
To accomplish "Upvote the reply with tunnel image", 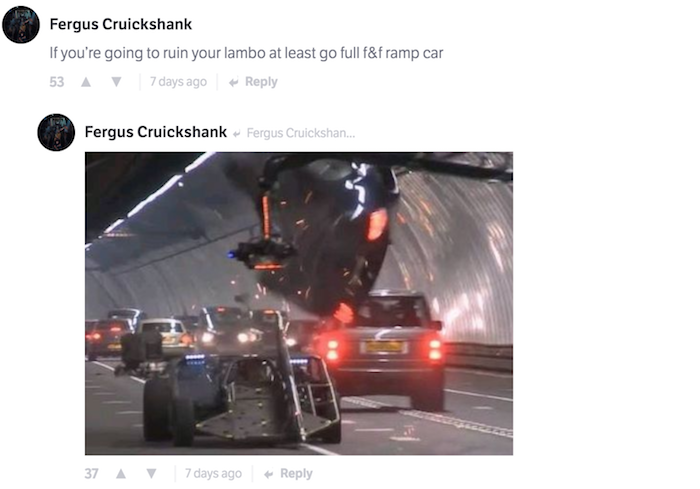I will tap(121, 473).
